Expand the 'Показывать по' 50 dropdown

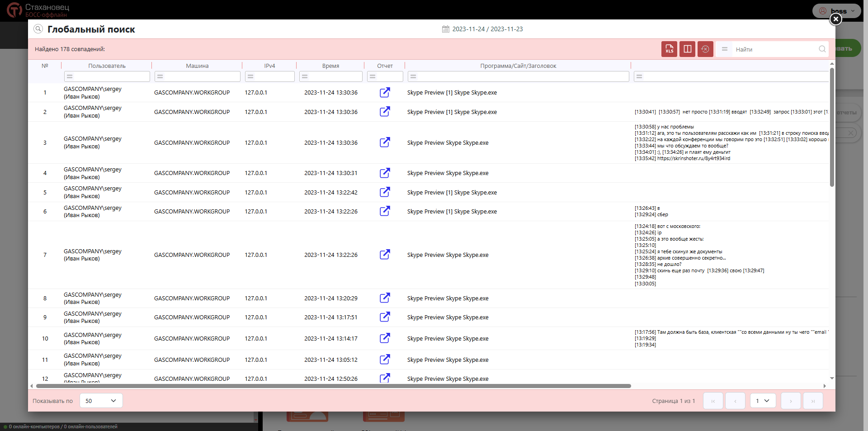pyautogui.click(x=101, y=401)
